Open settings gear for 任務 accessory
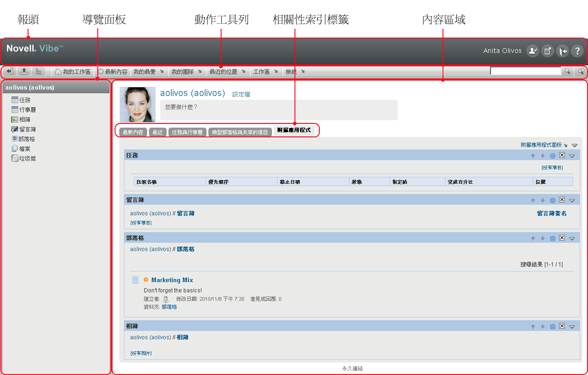Viewport: 588px width, 375px height. coord(552,156)
